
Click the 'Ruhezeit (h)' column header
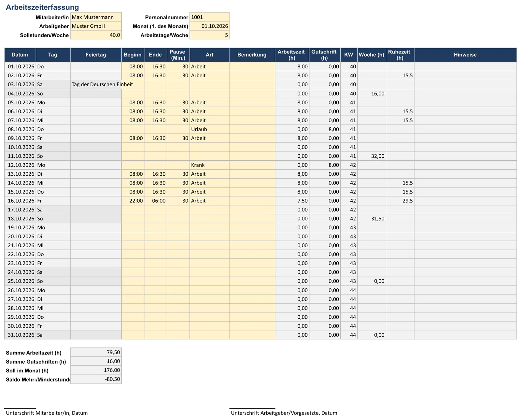400,55
